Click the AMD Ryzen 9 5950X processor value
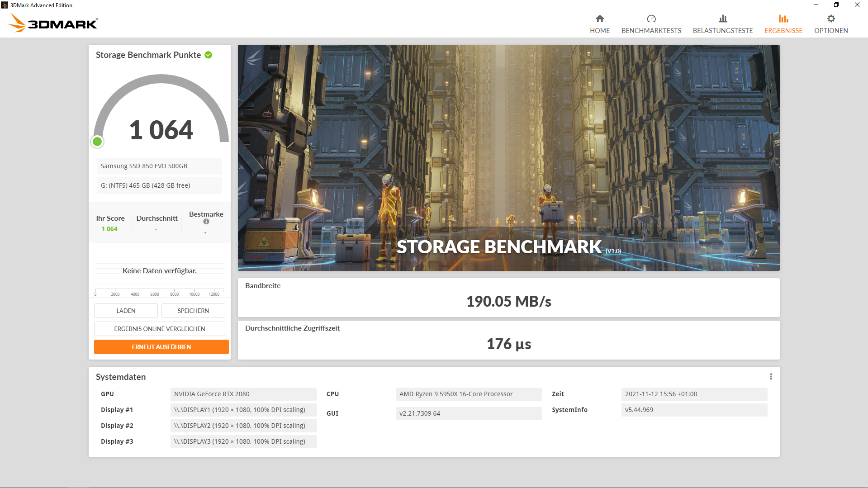This screenshot has height=488, width=868. (x=469, y=394)
